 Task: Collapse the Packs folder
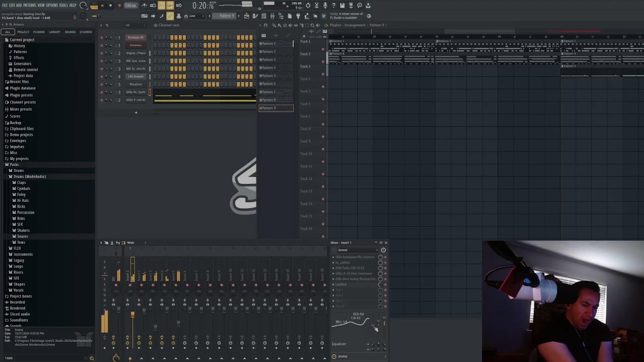pos(14,164)
